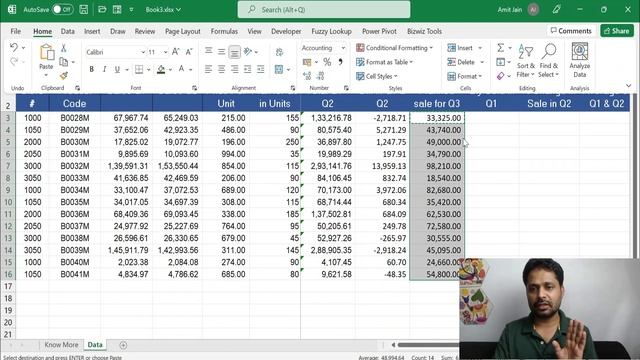Expand the Insert cells dropdown arrow
The width and height of the screenshot is (640, 360).
click(480, 48)
